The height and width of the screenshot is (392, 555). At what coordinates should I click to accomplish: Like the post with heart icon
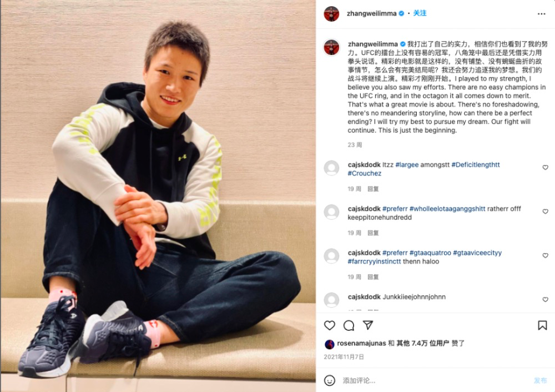point(330,325)
